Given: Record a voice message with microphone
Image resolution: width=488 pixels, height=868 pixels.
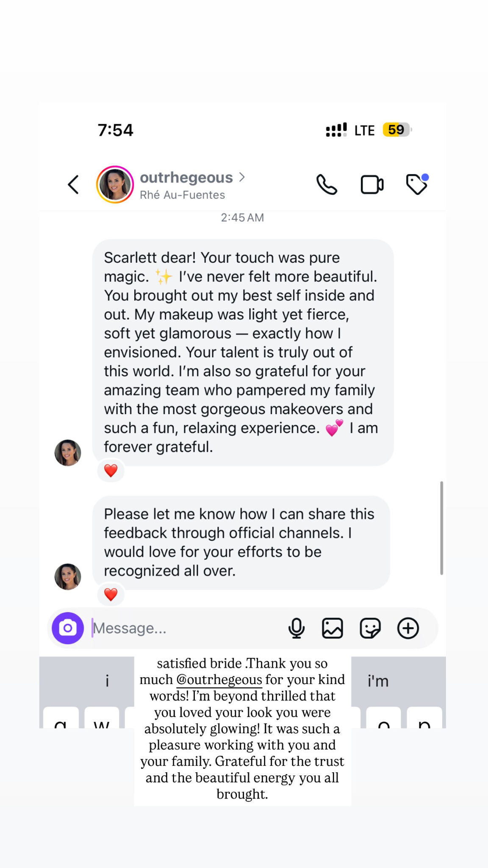Looking at the screenshot, I should (296, 628).
